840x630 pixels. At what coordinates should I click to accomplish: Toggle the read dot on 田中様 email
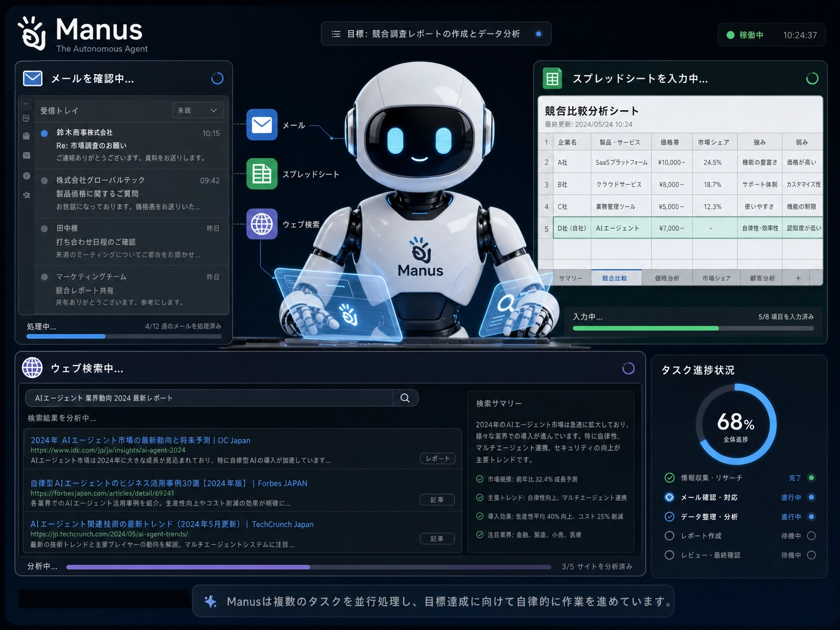[x=44, y=228]
